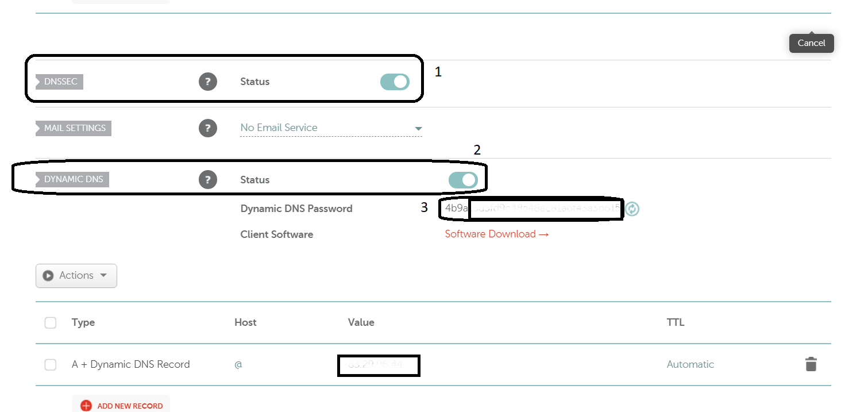Open the No Email Service dropdown
The image size is (868, 412).
click(331, 128)
